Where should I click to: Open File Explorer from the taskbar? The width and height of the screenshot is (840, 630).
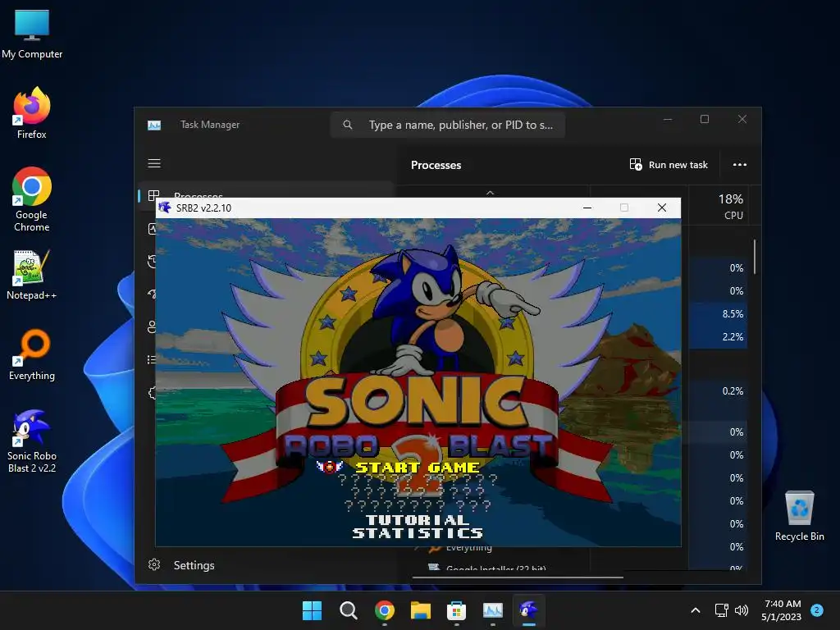(x=421, y=610)
